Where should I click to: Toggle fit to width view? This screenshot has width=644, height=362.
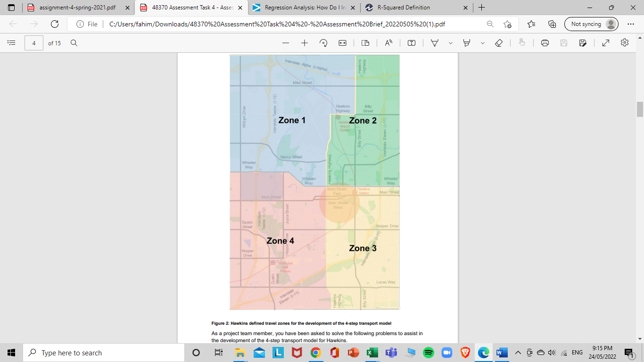(x=343, y=43)
